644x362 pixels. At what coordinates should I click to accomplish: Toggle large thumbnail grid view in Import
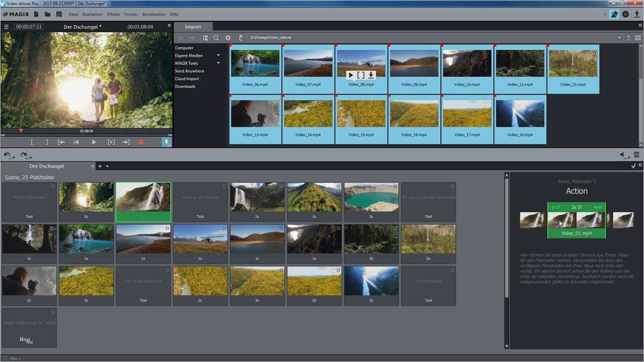[x=638, y=38]
